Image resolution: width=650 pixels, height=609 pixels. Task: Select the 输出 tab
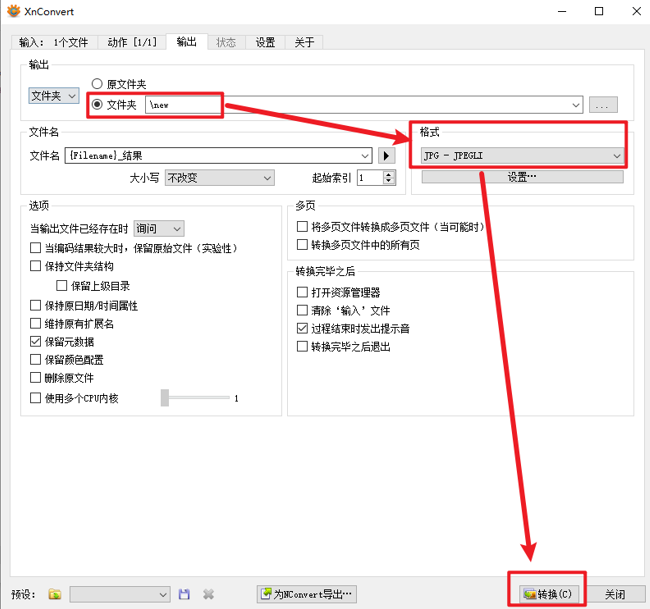(x=187, y=41)
